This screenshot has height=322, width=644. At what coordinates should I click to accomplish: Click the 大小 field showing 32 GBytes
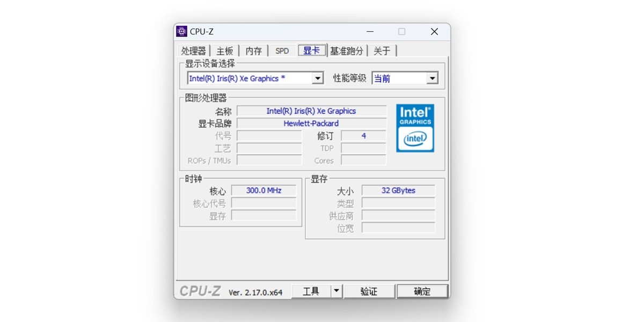point(398,191)
